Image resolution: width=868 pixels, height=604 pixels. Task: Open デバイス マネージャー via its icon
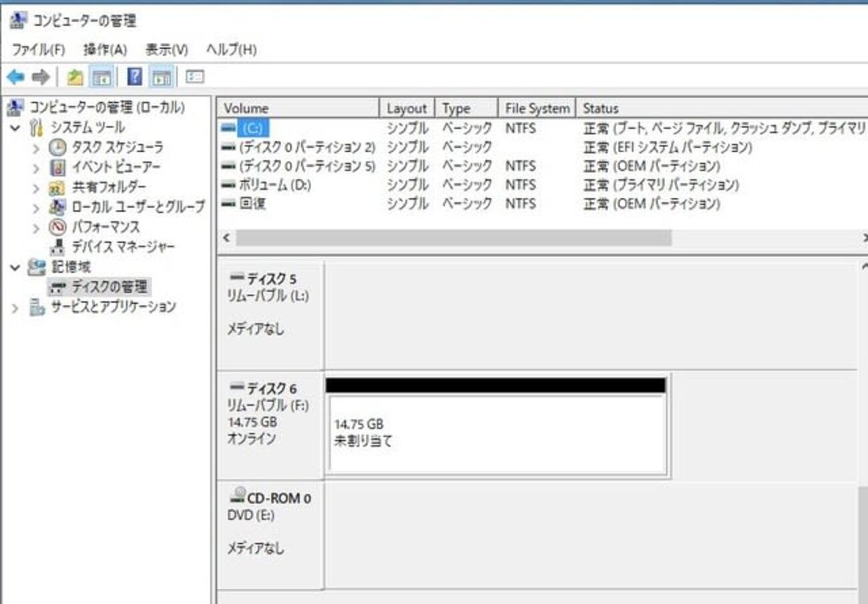pyautogui.click(x=58, y=247)
